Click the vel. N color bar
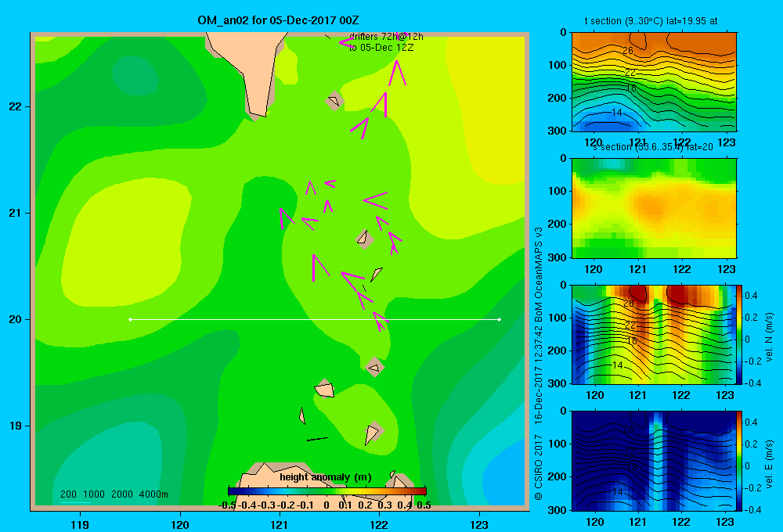The image size is (783, 532). (x=740, y=334)
